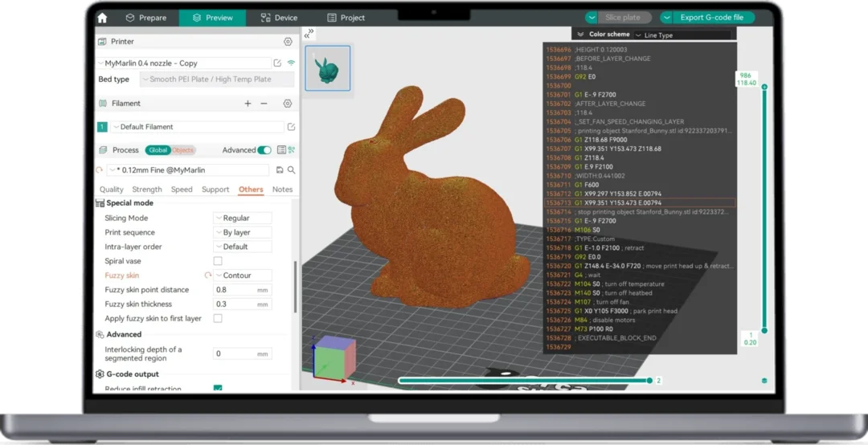This screenshot has width=868, height=445.
Task: Open the printer preset dropdown
Action: (184, 63)
